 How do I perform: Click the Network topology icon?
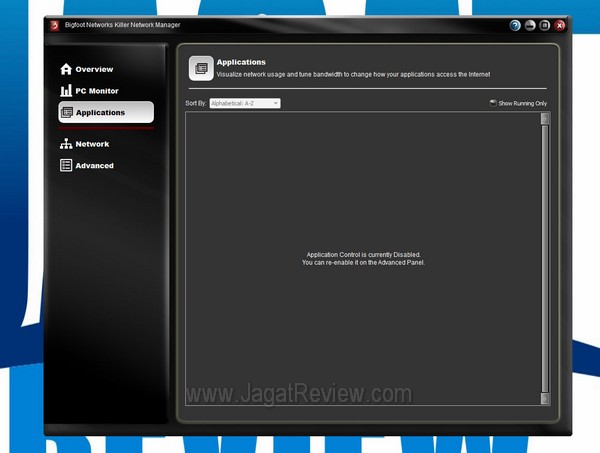click(x=66, y=144)
